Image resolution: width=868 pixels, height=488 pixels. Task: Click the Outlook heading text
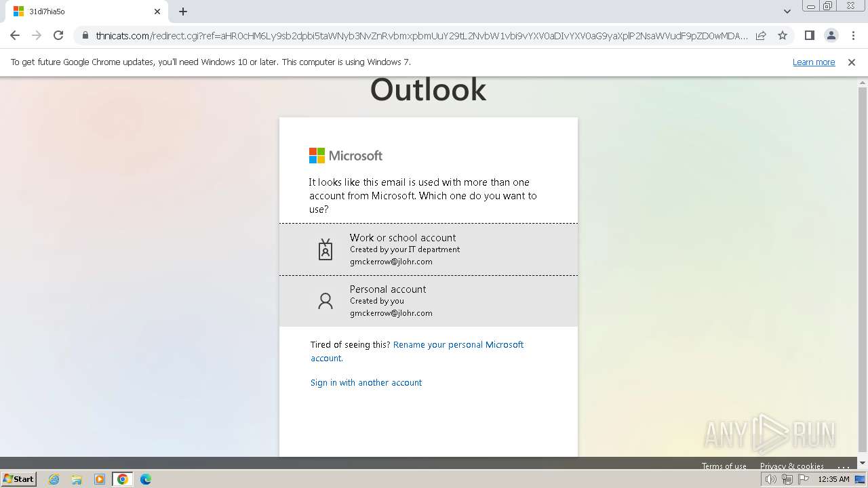429,89
